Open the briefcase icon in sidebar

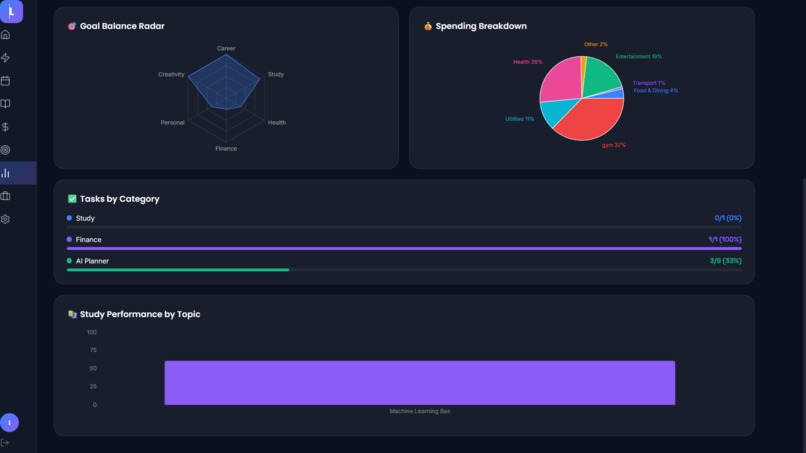(x=6, y=196)
